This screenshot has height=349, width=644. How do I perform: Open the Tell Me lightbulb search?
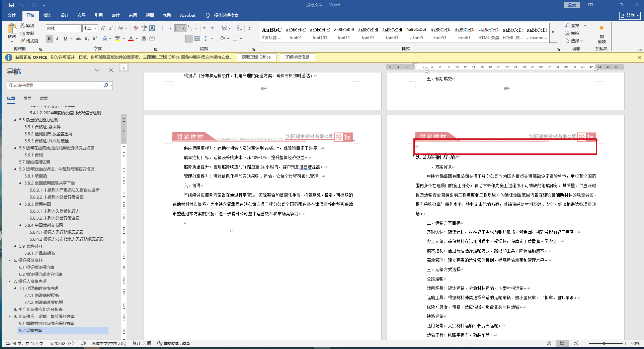coord(208,15)
